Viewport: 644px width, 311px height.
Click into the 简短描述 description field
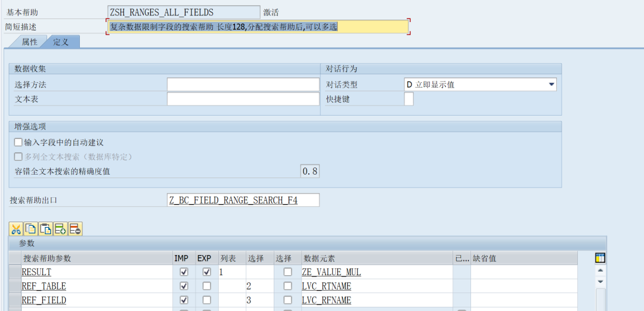pyautogui.click(x=258, y=27)
